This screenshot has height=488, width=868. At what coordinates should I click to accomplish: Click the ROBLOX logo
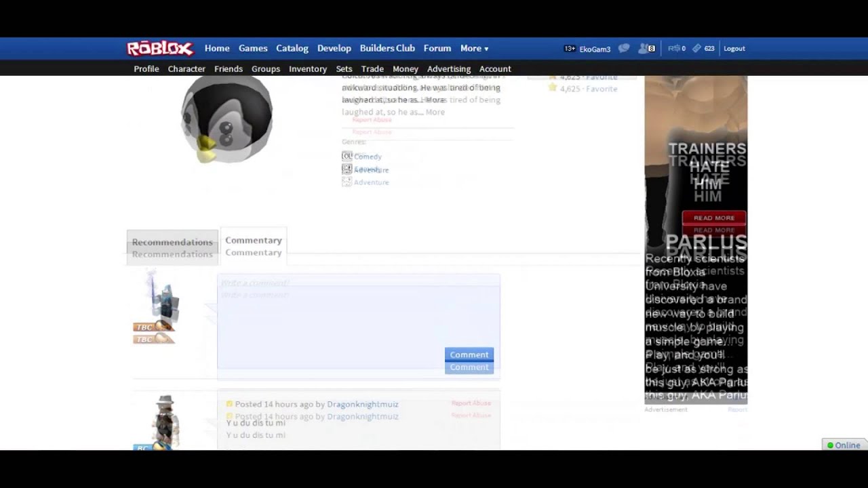(x=160, y=48)
